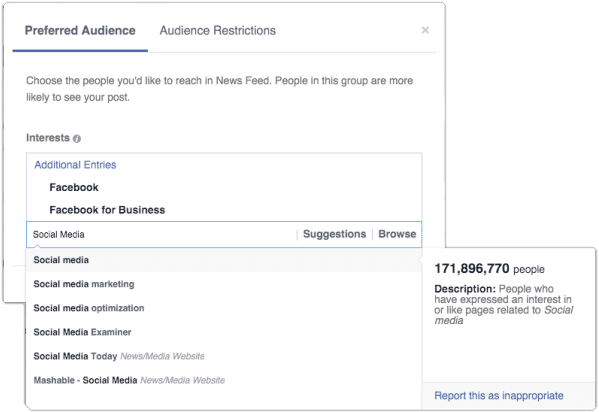599x412 pixels.
Task: Click 'Report this as inappropriate' link
Action: [499, 396]
